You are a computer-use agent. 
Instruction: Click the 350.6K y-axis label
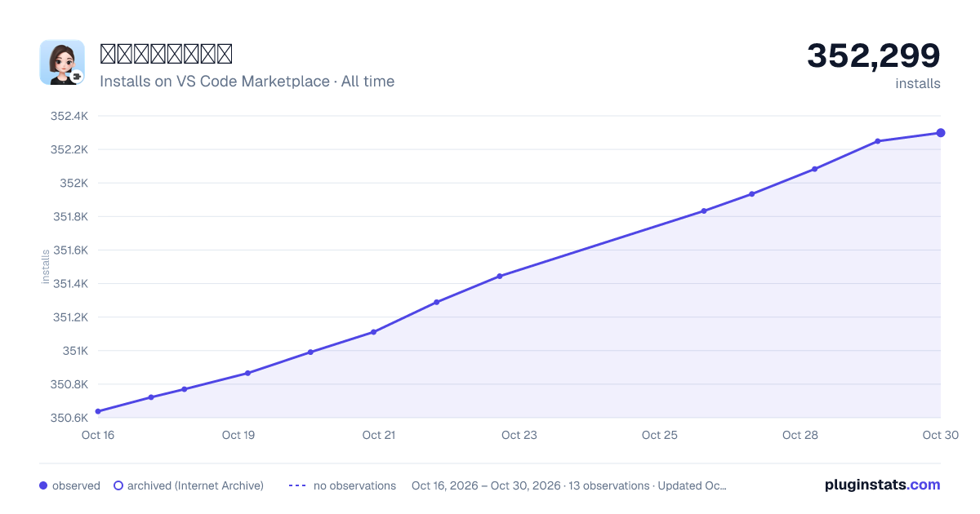click(69, 418)
